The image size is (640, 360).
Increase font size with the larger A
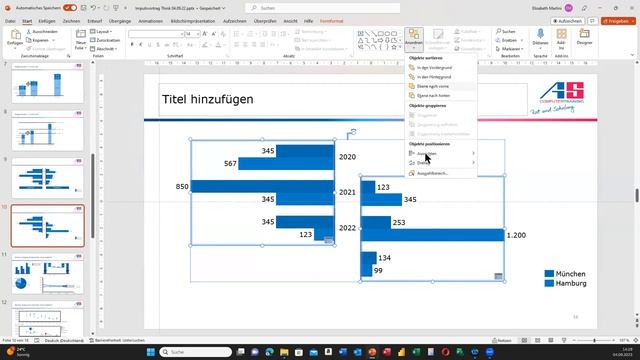point(205,34)
